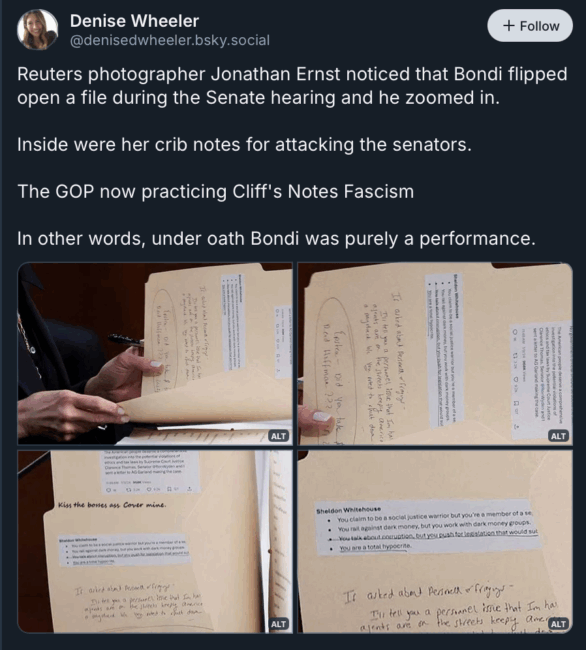Open the Denise Wheeler display name link
This screenshot has height=650, width=586.
(x=134, y=21)
